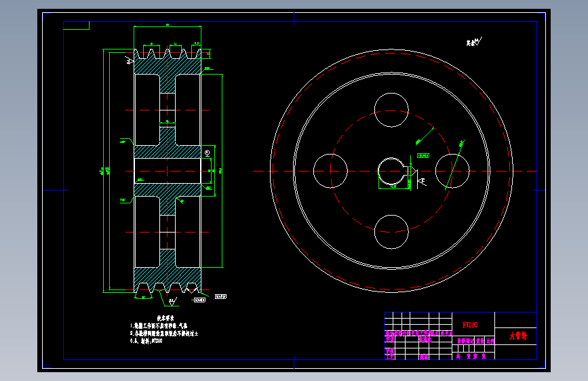Select the bottom lightening hole in front view
588x381 pixels.
(x=391, y=232)
